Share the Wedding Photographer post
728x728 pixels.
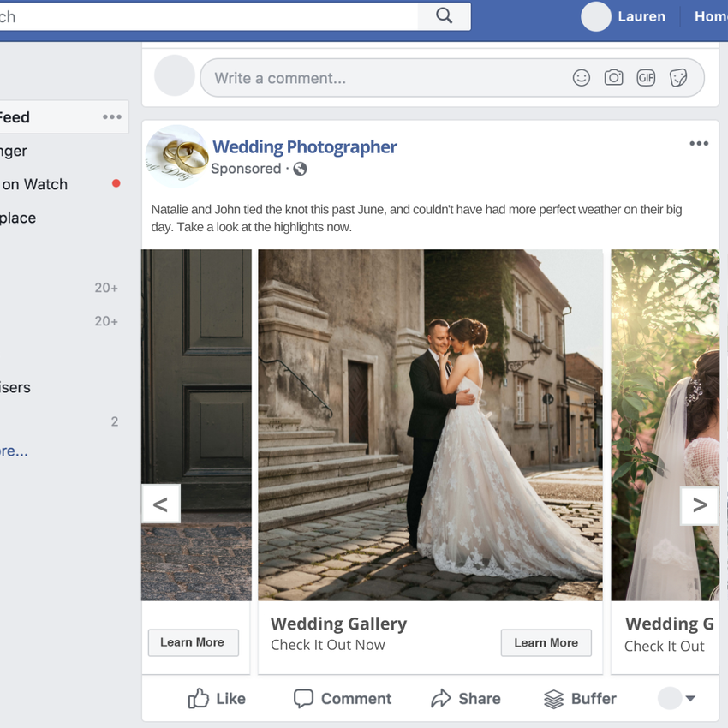pyautogui.click(x=466, y=698)
